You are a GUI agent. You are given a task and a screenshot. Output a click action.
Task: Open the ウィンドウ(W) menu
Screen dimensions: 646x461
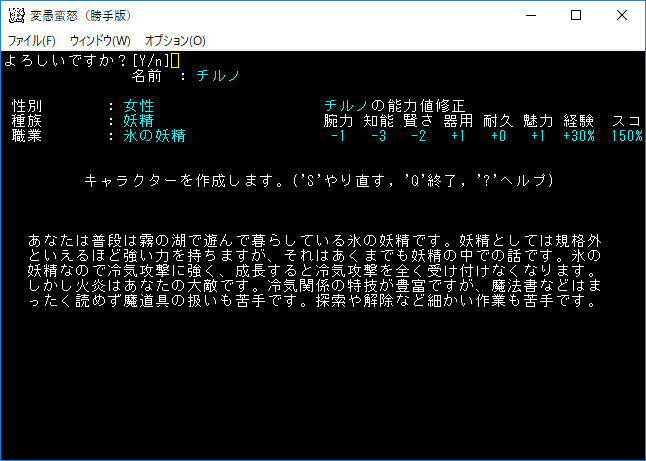click(100, 41)
